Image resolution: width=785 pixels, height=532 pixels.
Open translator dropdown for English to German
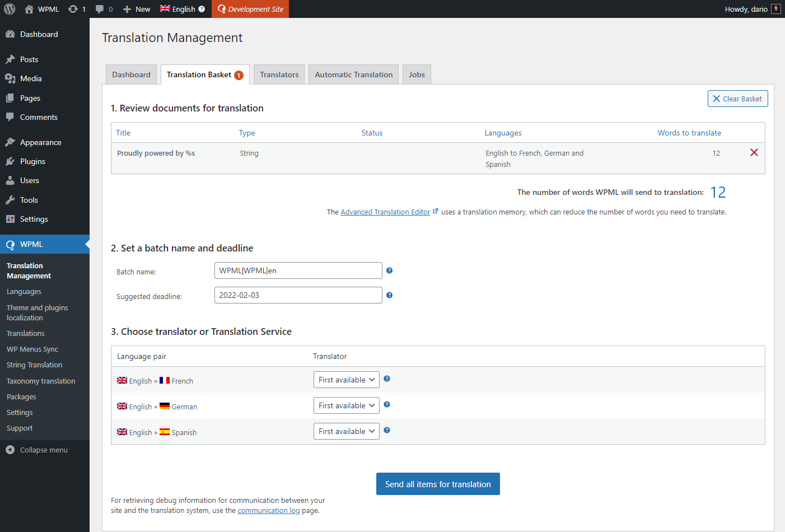click(347, 405)
